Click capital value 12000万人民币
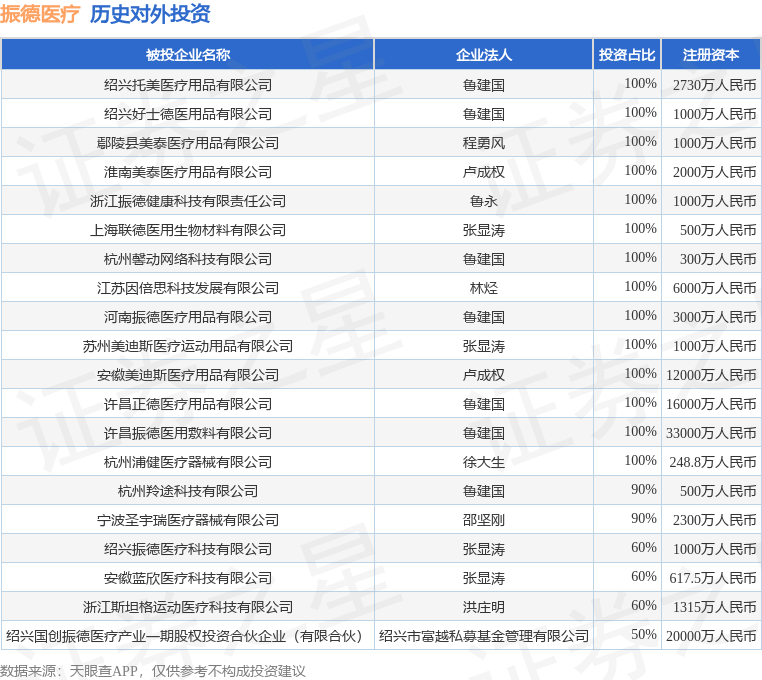The height and width of the screenshot is (680, 762). [711, 375]
